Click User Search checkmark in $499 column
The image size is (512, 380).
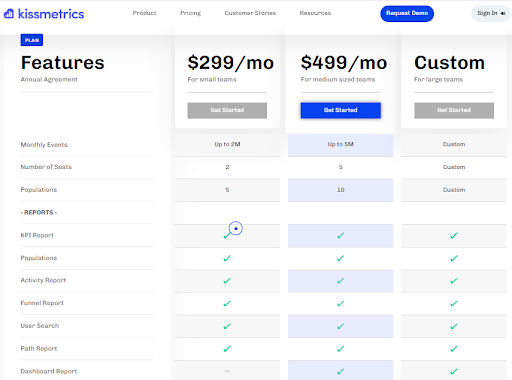[x=340, y=326]
